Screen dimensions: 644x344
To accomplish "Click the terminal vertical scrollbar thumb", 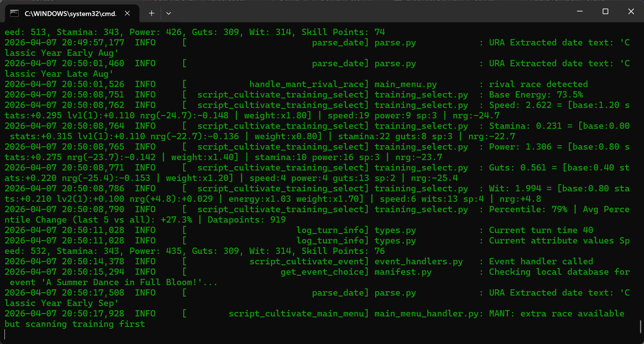I will coord(641,327).
